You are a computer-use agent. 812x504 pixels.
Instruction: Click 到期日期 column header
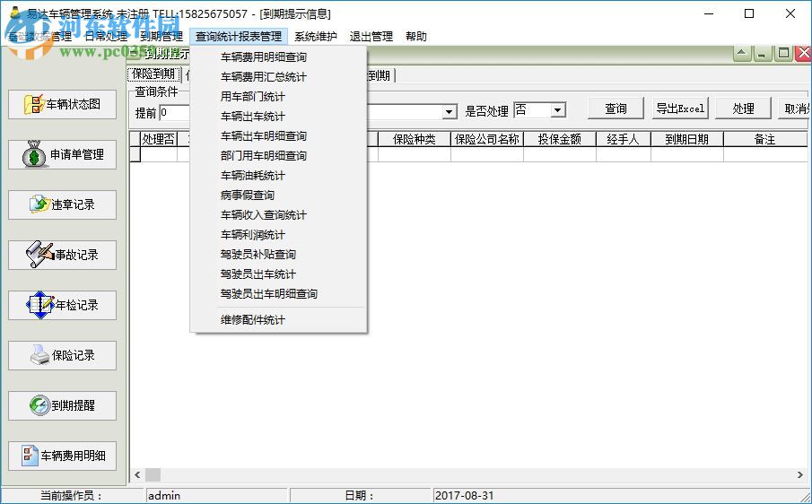pos(687,139)
